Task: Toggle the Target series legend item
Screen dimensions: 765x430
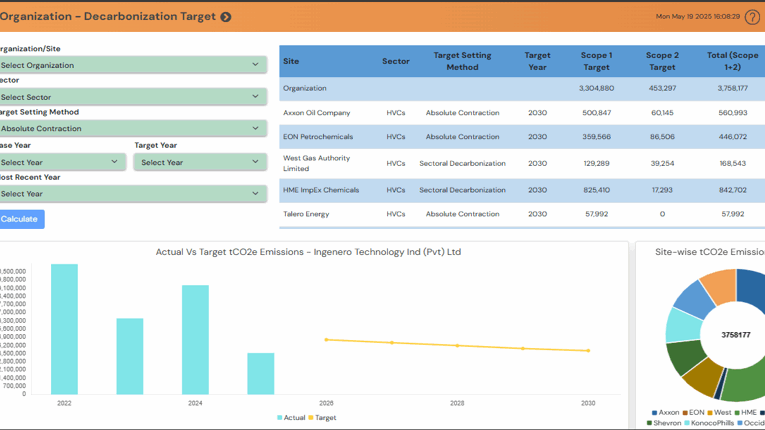Action: pyautogui.click(x=322, y=418)
